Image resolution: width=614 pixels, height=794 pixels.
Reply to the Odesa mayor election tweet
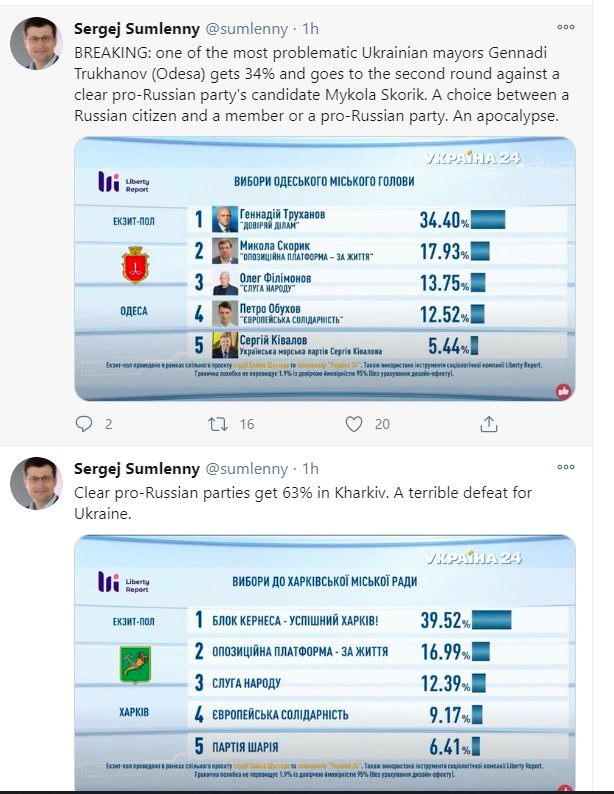point(84,424)
